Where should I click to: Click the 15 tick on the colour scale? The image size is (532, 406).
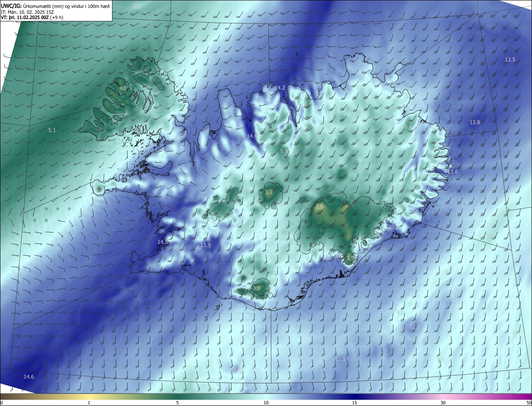pos(355,403)
